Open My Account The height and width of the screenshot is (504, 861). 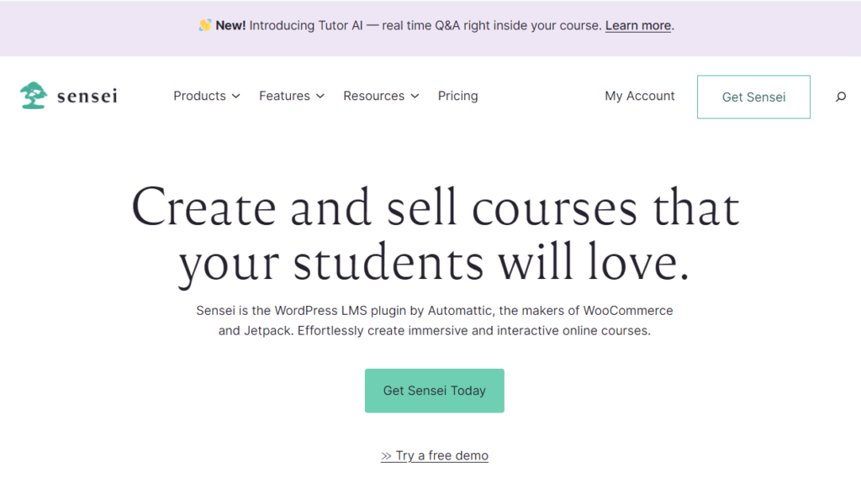(x=639, y=96)
